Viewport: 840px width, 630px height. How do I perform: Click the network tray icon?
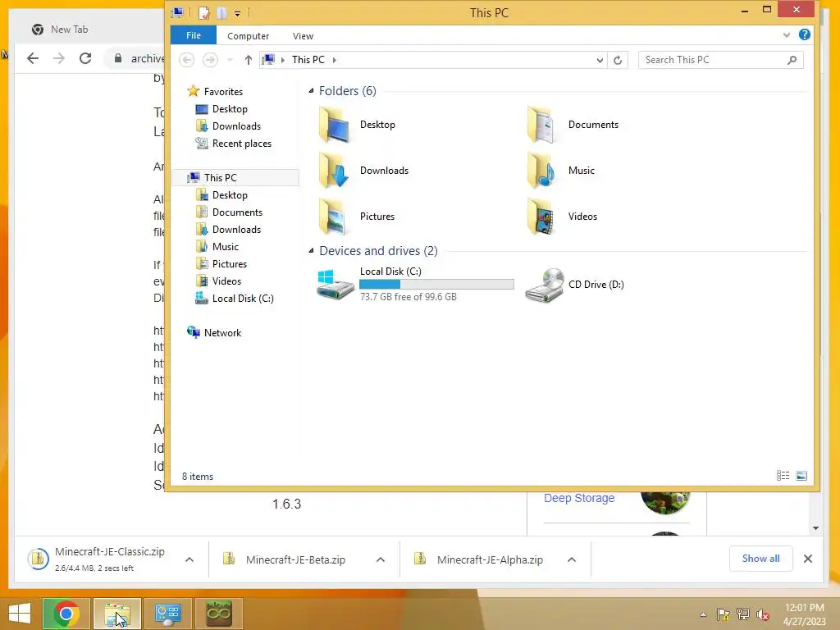coord(743,614)
